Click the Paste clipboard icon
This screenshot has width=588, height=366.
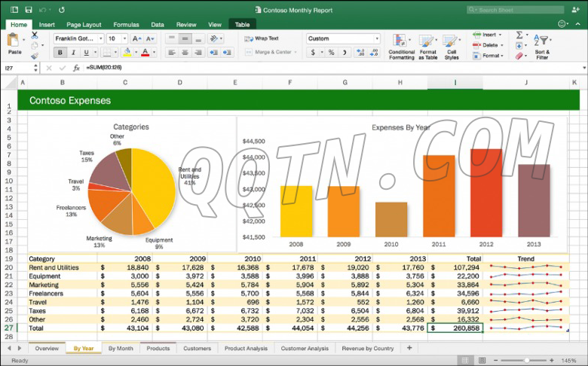coord(14,41)
